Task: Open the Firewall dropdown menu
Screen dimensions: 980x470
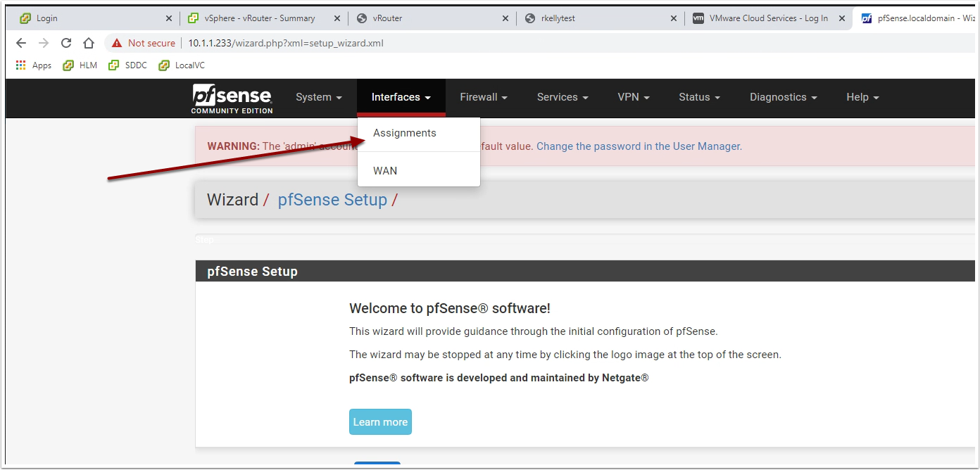Action: (x=484, y=97)
